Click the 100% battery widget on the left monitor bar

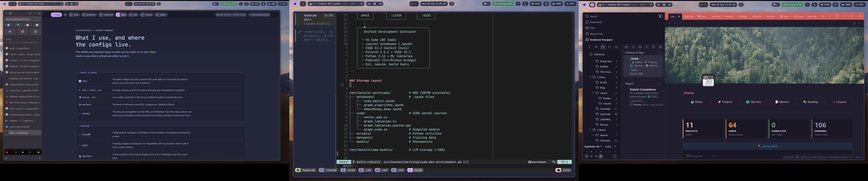click(272, 4)
